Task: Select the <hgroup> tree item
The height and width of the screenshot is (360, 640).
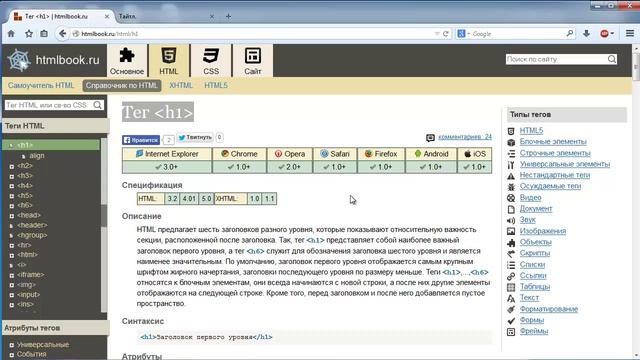Action: click(x=32, y=236)
